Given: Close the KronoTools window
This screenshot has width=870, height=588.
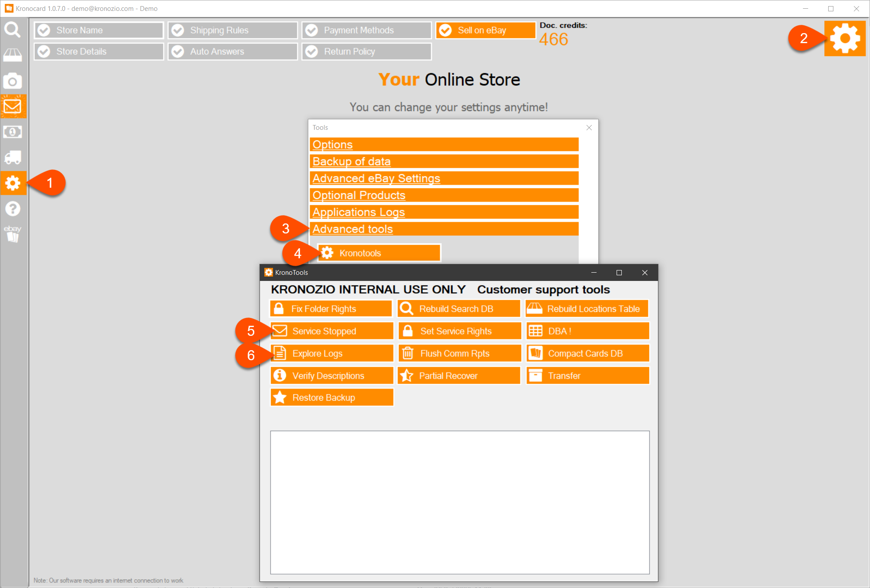Looking at the screenshot, I should tap(644, 273).
